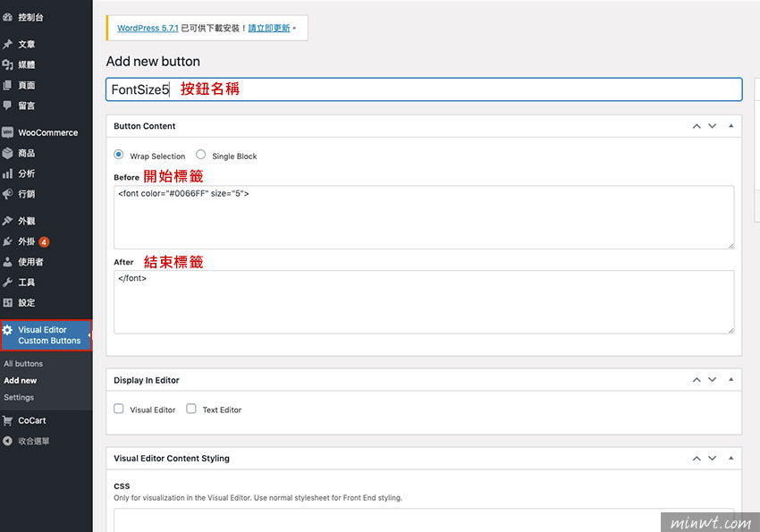Click the 留言 comments bubble icon
Screen dimensions: 760x532
tap(7, 106)
